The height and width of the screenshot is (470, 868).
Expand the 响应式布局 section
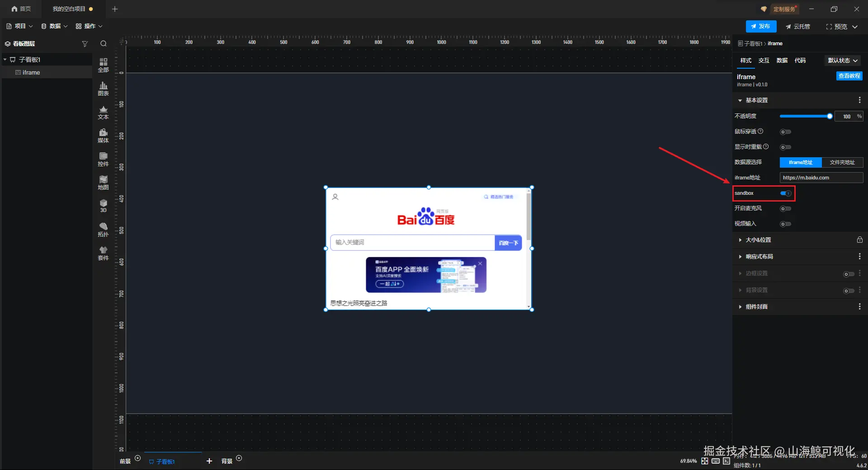tap(740, 257)
